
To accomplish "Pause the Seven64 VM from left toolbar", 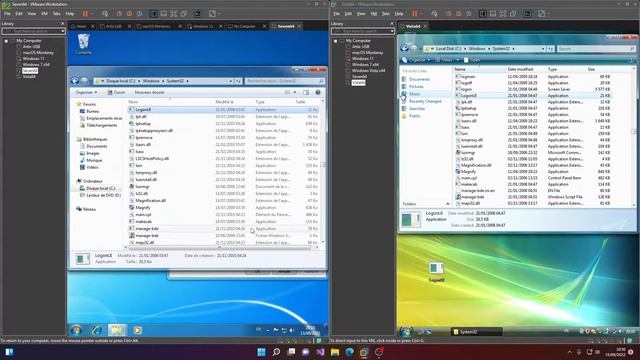I will pyautogui.click(x=85, y=13).
